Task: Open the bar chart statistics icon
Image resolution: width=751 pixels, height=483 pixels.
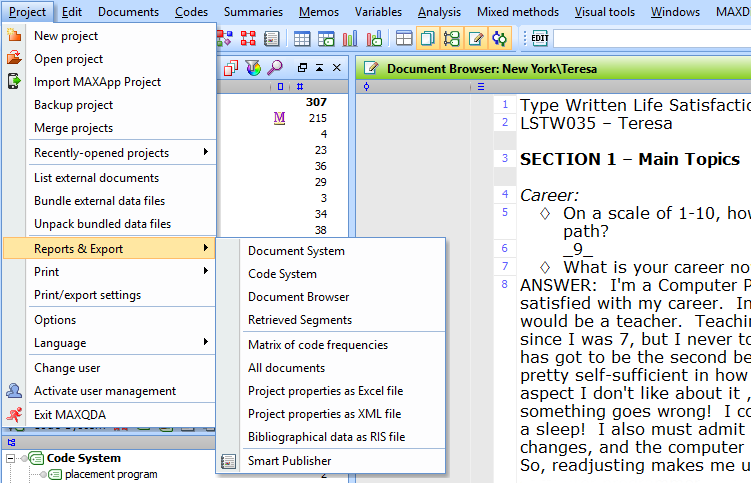Action: (350, 38)
